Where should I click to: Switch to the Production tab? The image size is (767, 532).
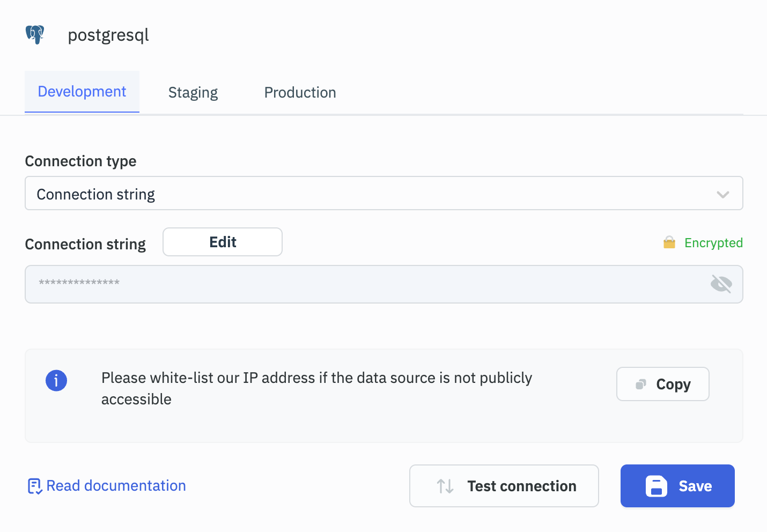pyautogui.click(x=300, y=93)
